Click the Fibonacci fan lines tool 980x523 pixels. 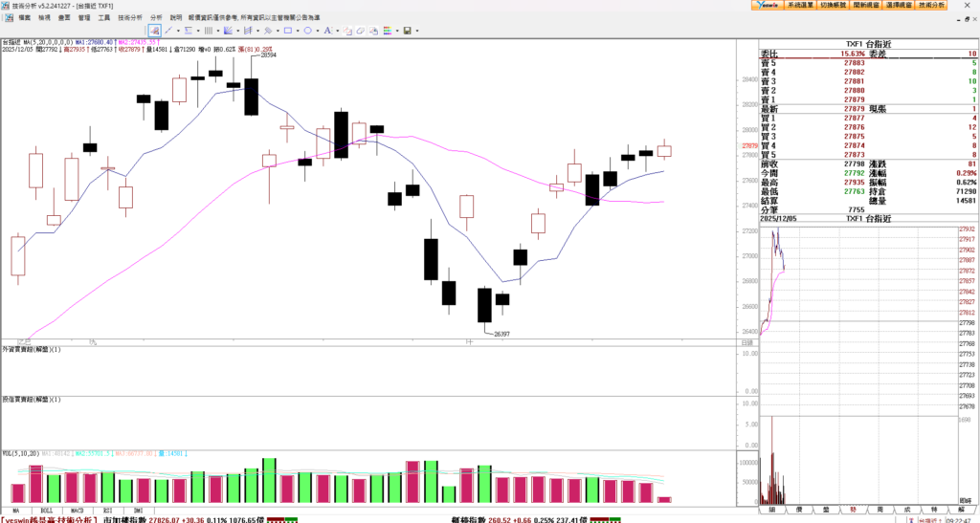pyautogui.click(x=227, y=31)
